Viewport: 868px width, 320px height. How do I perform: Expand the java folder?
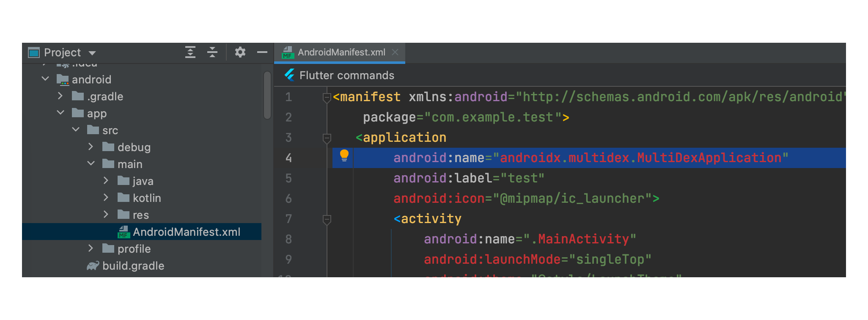coord(106,181)
